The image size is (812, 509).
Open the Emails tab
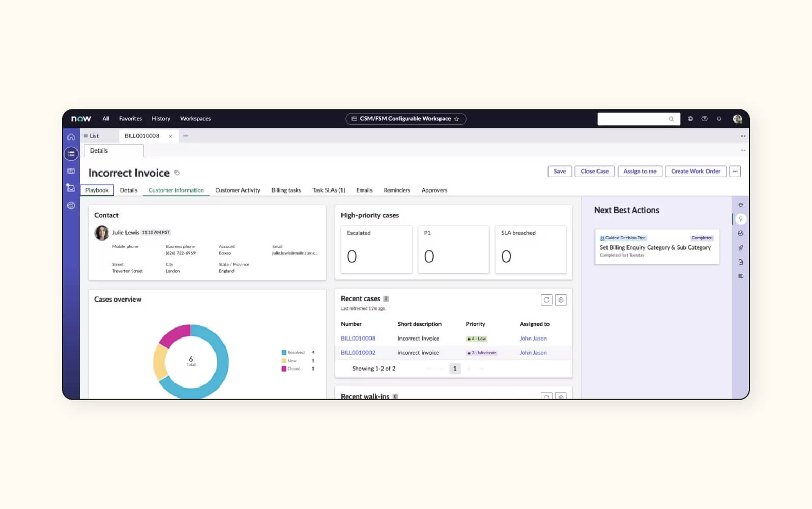[364, 190]
